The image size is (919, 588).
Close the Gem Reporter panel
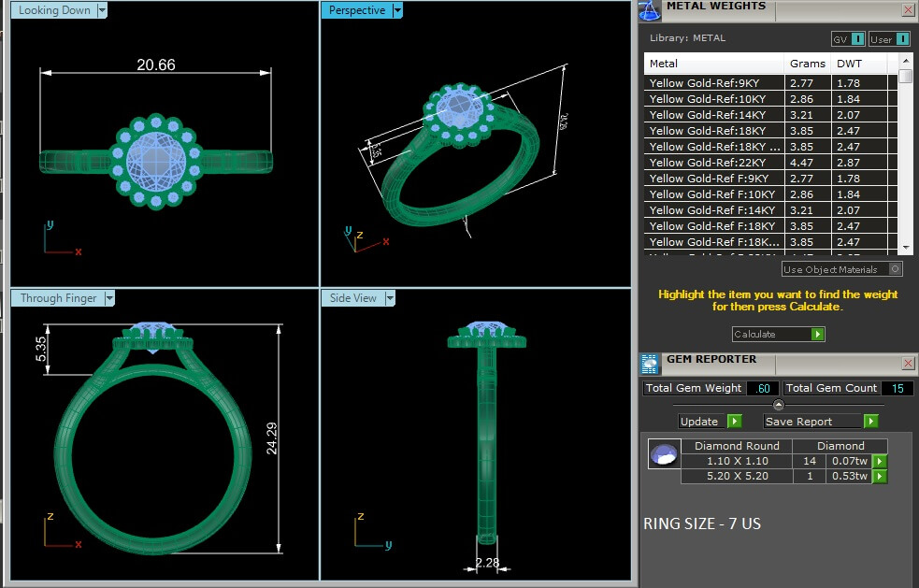coord(908,363)
